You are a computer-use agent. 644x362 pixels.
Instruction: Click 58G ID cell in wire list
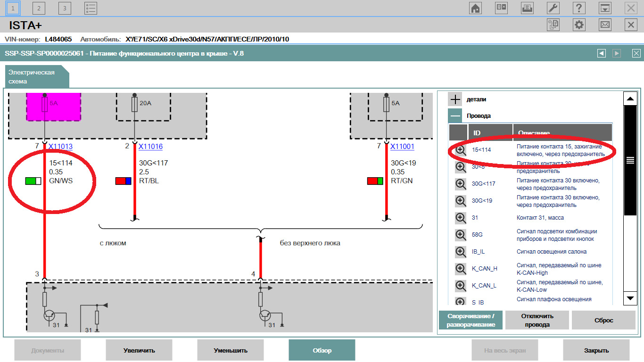click(x=477, y=235)
